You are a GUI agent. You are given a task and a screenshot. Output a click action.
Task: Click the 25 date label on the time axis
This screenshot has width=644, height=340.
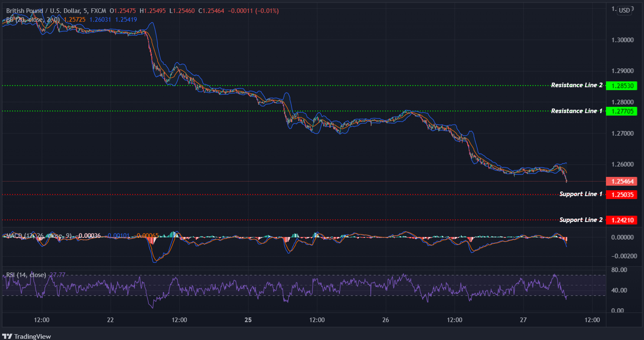pyautogui.click(x=248, y=320)
